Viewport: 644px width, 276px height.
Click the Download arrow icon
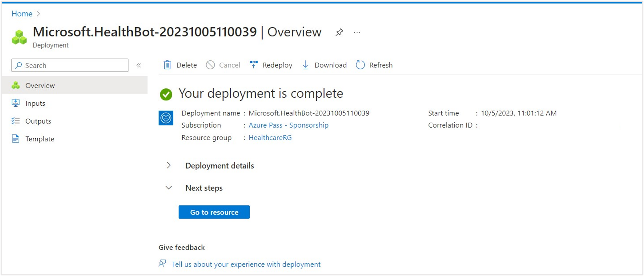coord(305,65)
